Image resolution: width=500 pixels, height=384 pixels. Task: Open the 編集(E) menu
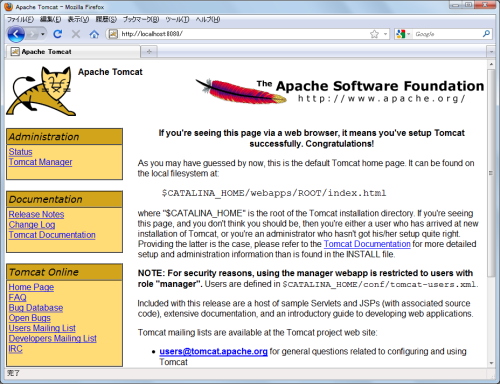pos(50,19)
